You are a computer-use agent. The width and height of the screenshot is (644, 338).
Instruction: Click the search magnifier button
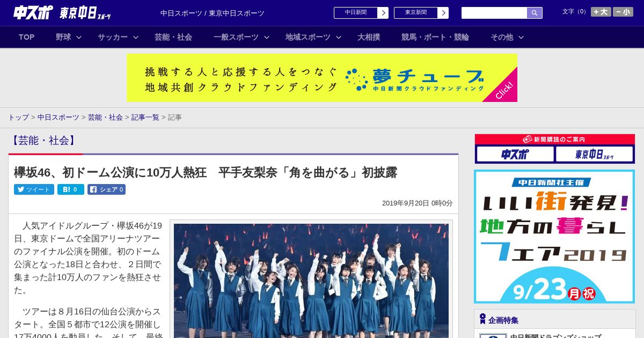click(535, 13)
